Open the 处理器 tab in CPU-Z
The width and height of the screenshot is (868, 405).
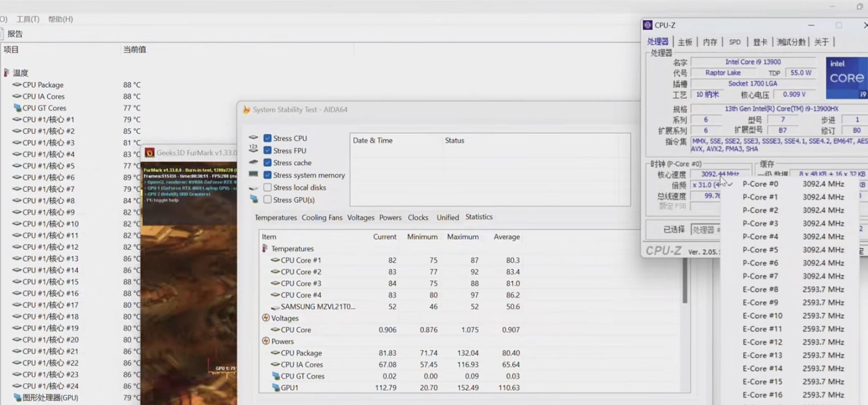pos(658,42)
